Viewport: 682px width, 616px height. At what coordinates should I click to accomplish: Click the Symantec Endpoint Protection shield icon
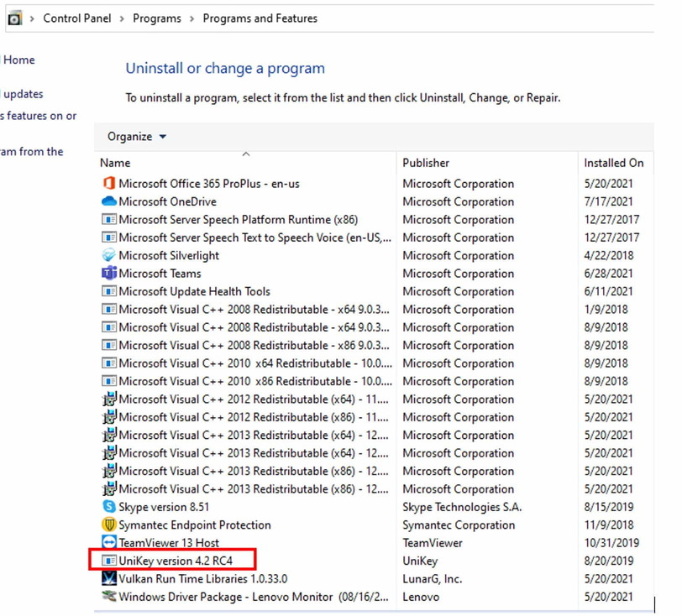pyautogui.click(x=108, y=525)
